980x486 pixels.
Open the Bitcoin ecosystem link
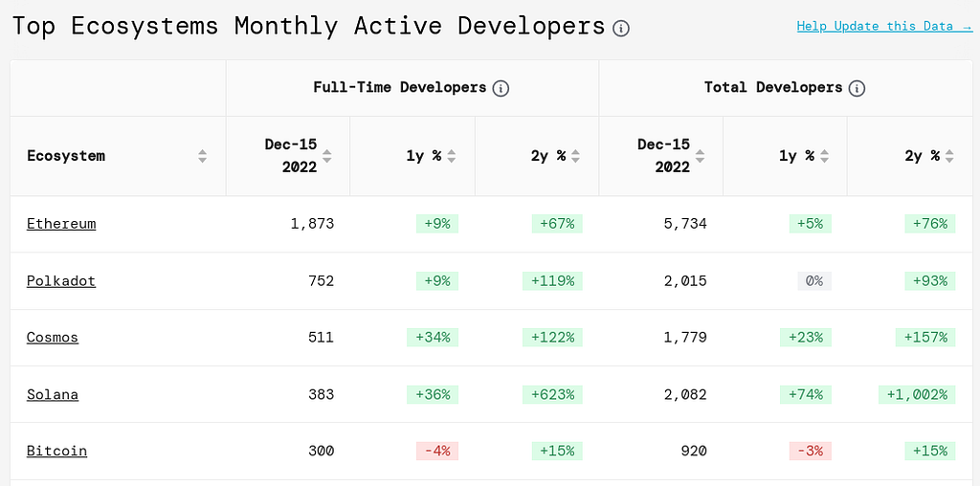[x=56, y=451]
